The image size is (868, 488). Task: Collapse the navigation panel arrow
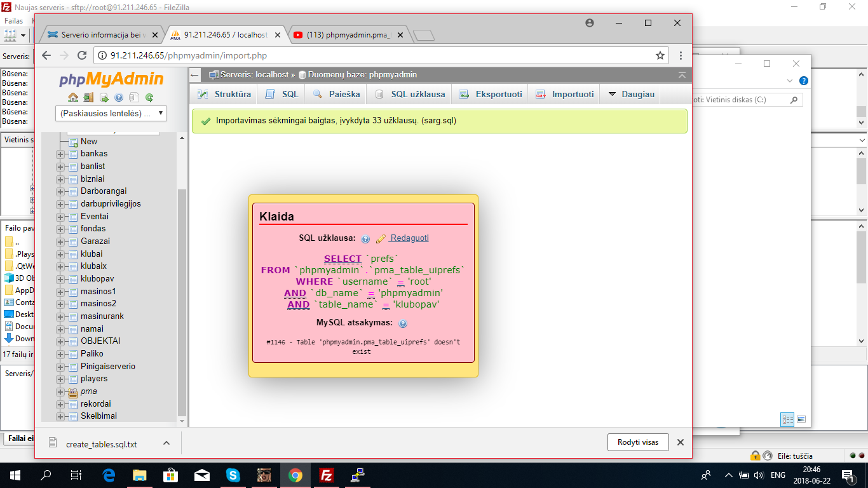coord(195,75)
